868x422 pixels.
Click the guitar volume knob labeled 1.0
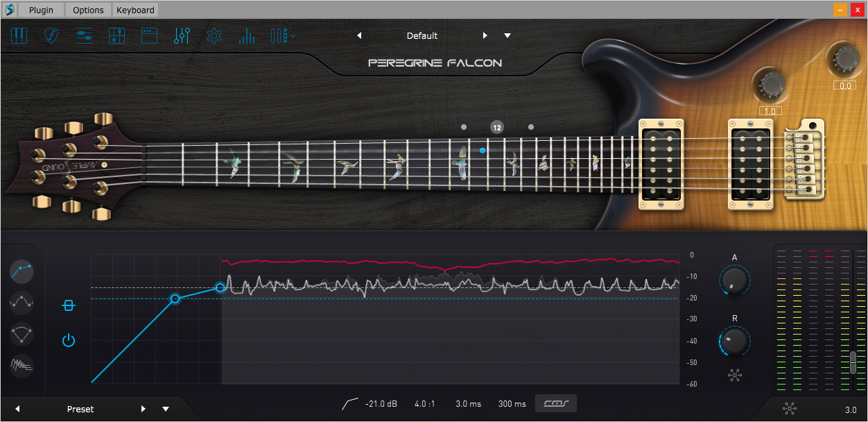pyautogui.click(x=770, y=84)
